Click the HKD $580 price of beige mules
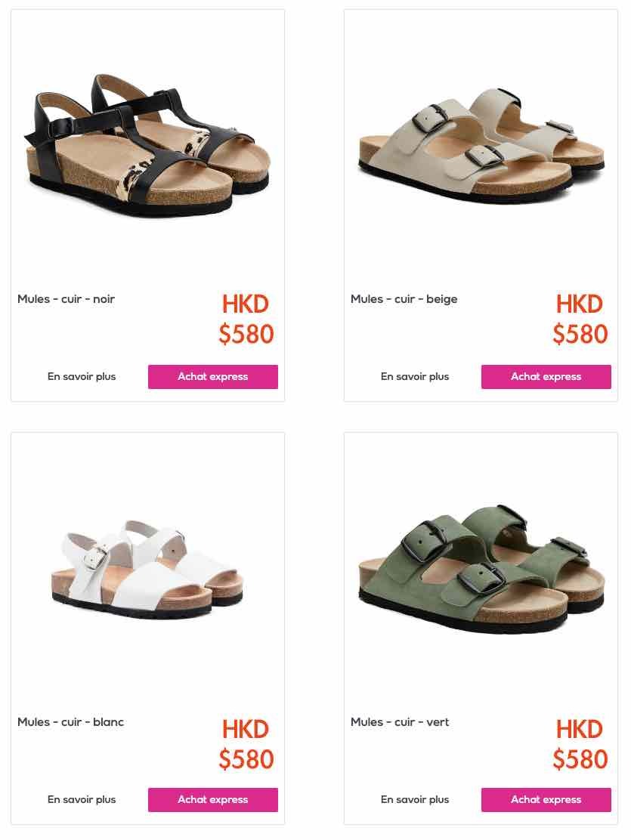Image resolution: width=631 pixels, height=840 pixels. pos(580,320)
